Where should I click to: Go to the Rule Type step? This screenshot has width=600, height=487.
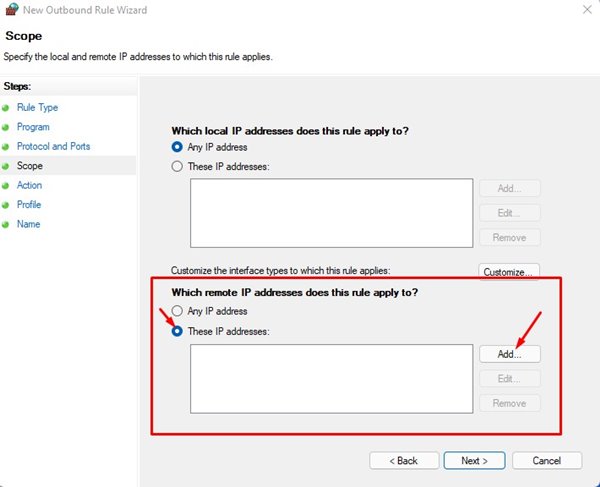tap(37, 108)
